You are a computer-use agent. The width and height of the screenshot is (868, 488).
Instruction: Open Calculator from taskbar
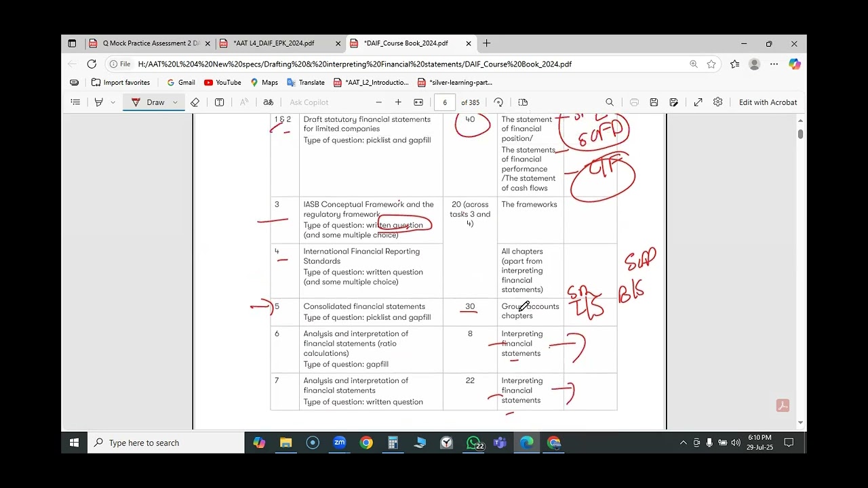coord(393,443)
